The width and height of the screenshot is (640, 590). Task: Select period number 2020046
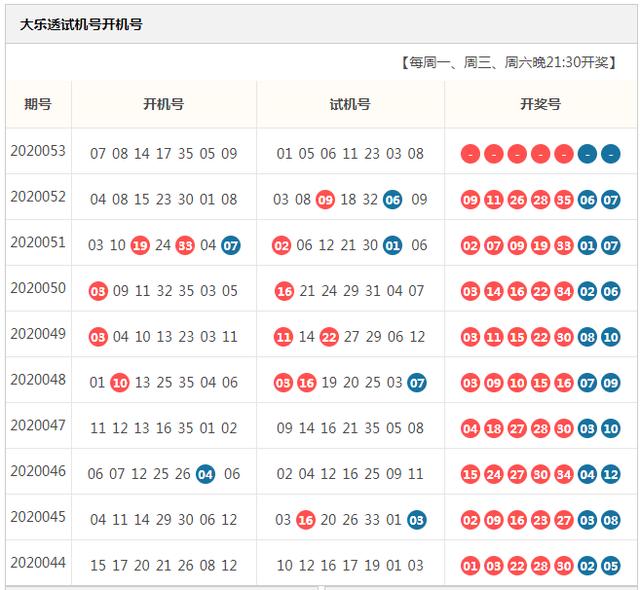click(38, 470)
